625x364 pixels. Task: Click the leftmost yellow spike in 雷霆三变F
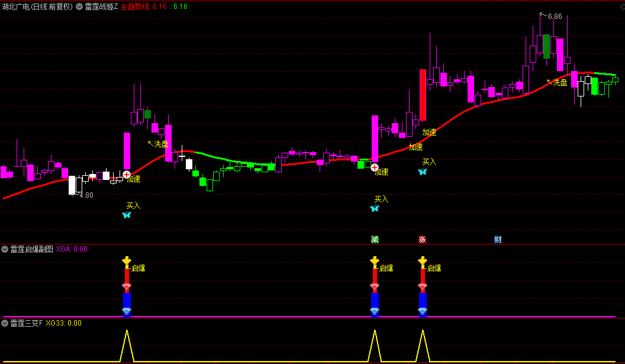coord(127,345)
